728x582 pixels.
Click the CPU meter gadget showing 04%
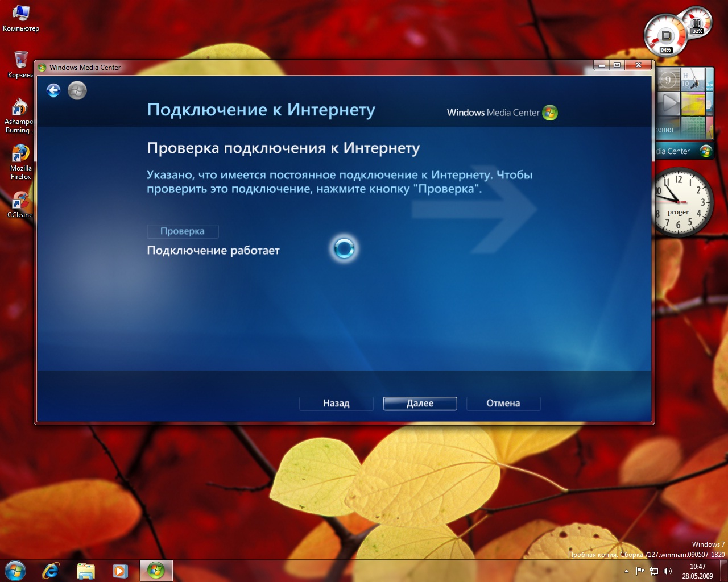[x=666, y=36]
